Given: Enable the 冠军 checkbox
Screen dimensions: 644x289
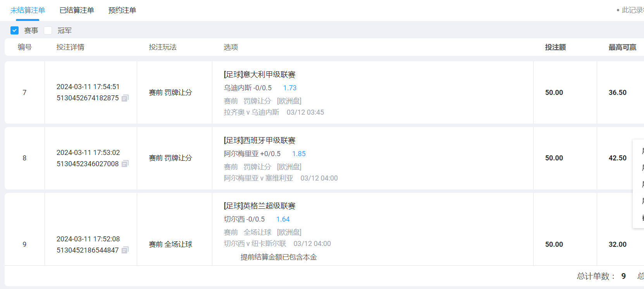Looking at the screenshot, I should coord(48,31).
